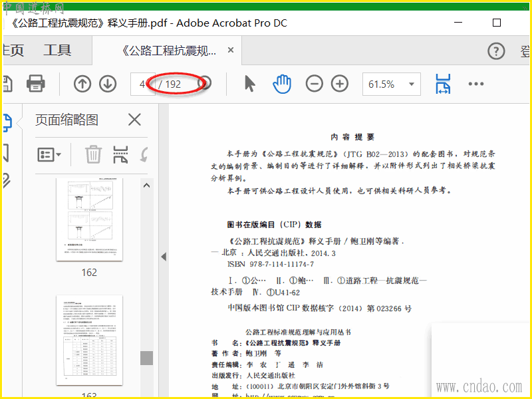
Task: Click the page number input field
Action: [143, 84]
